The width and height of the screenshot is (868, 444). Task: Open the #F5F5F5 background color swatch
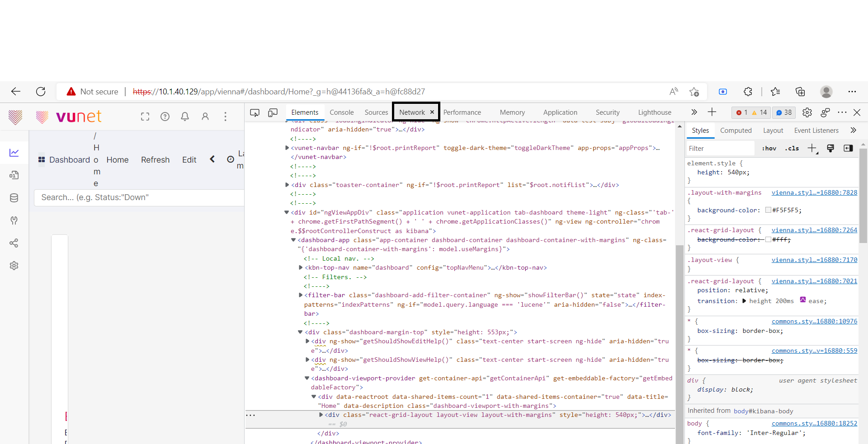tap(768, 210)
